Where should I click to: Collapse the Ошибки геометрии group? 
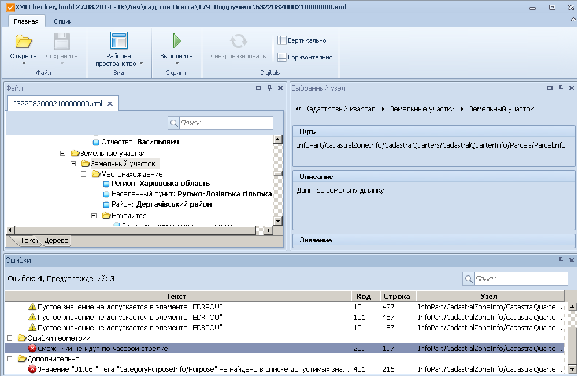[10, 338]
